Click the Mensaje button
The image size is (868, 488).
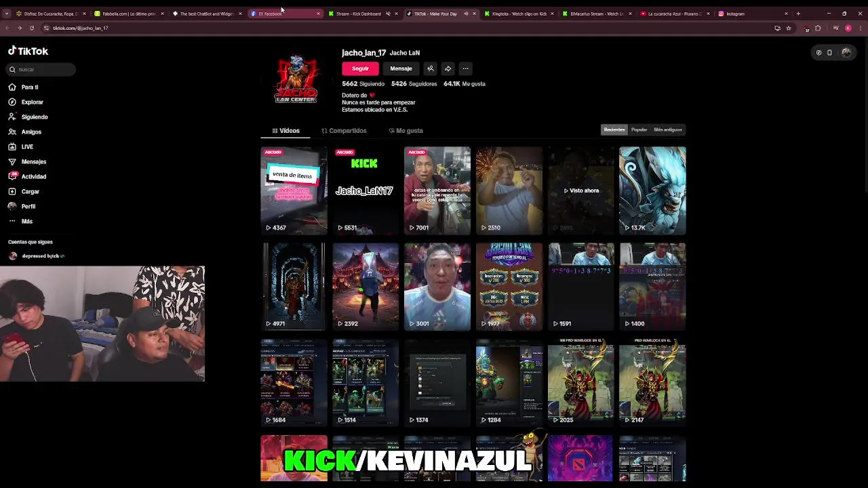(401, 68)
